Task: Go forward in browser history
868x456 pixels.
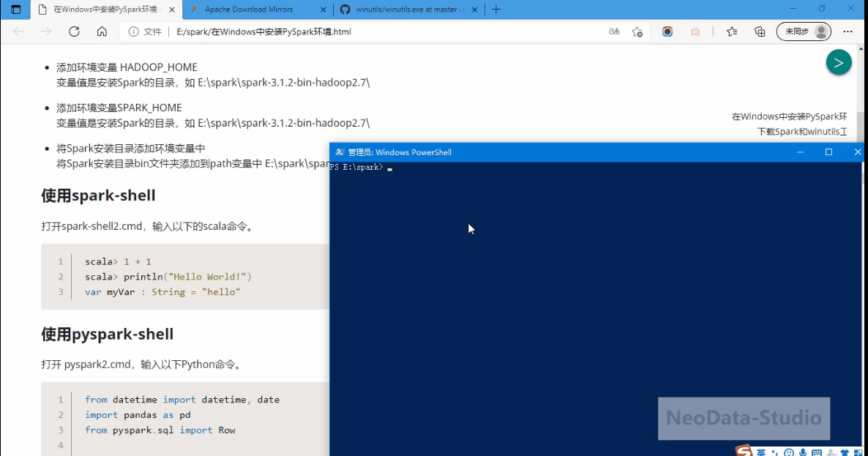Action: 46,31
